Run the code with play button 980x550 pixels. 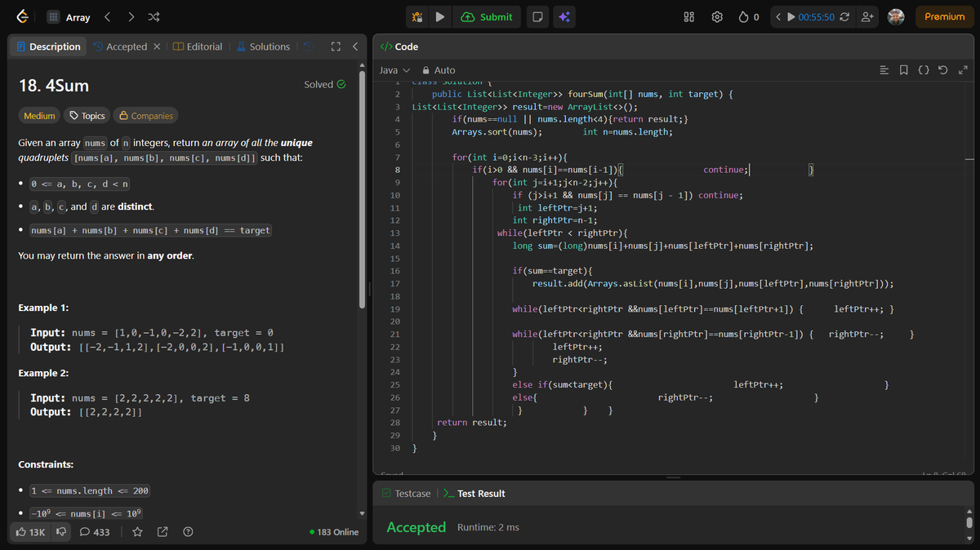[440, 17]
